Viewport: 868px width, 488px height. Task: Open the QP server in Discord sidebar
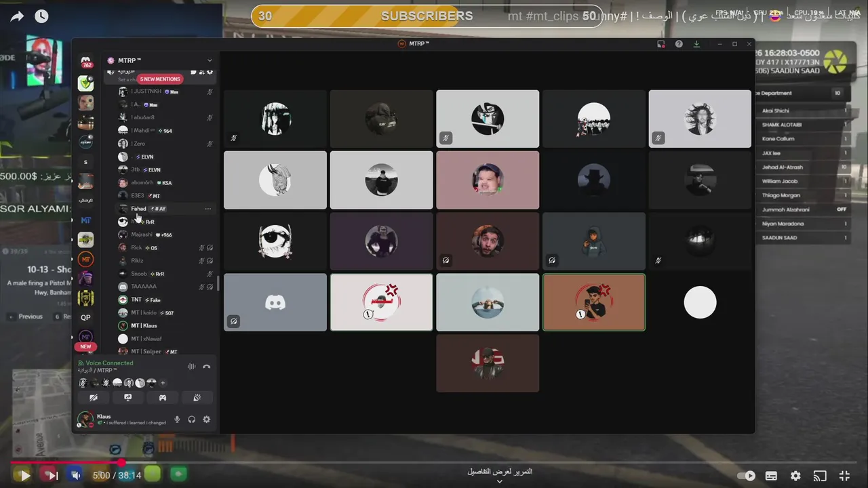[x=85, y=317]
